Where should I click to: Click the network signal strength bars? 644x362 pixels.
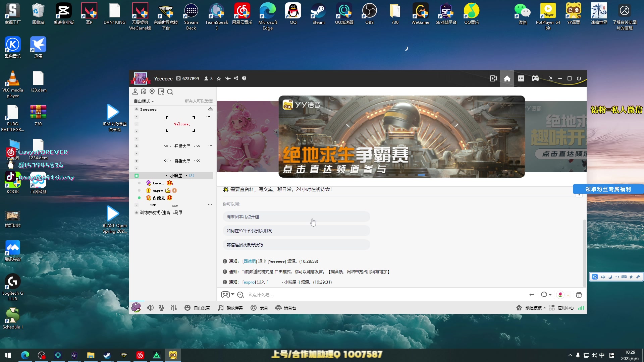581,308
